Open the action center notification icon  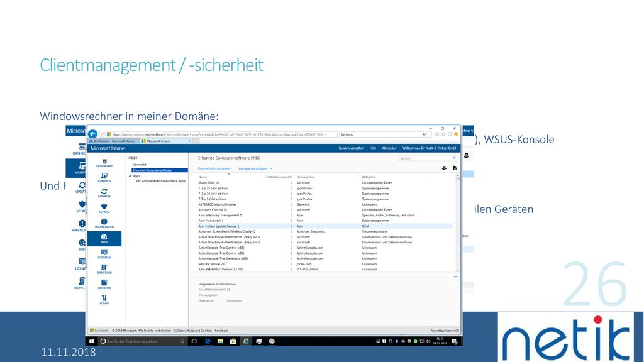click(455, 341)
